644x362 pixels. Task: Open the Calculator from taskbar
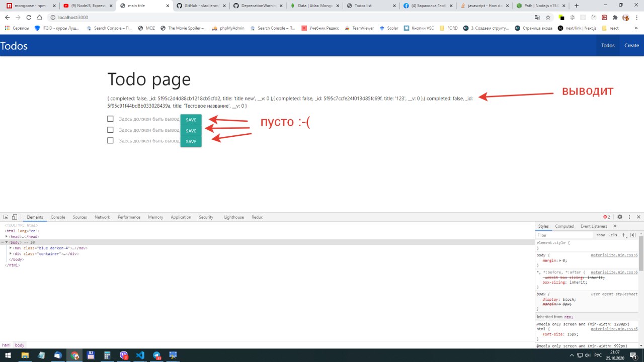point(107,355)
